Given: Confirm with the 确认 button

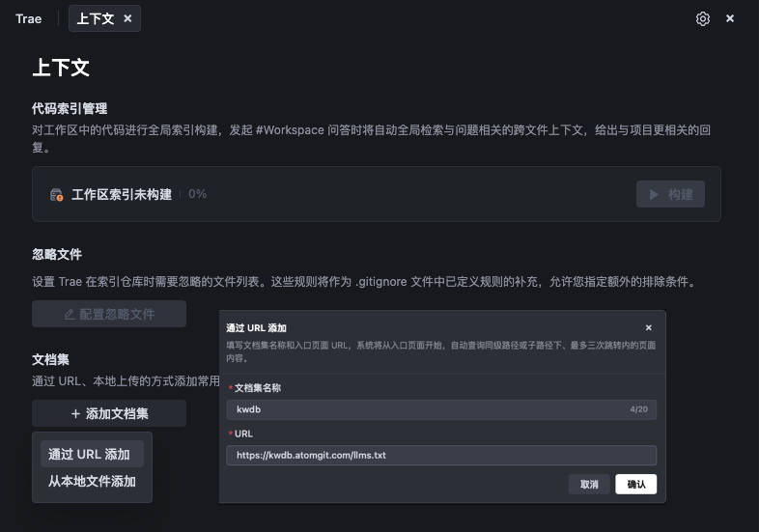Looking at the screenshot, I should point(635,484).
